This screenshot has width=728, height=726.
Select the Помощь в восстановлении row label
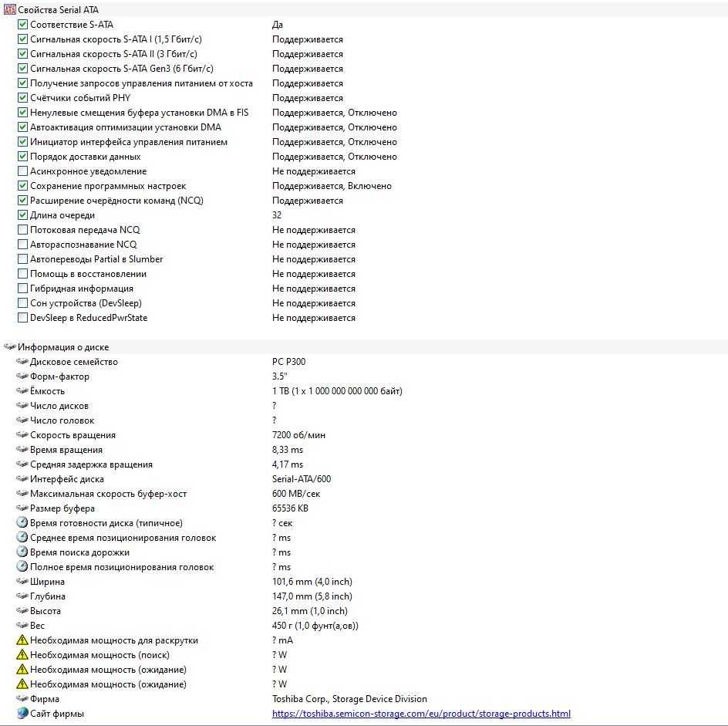pos(88,274)
